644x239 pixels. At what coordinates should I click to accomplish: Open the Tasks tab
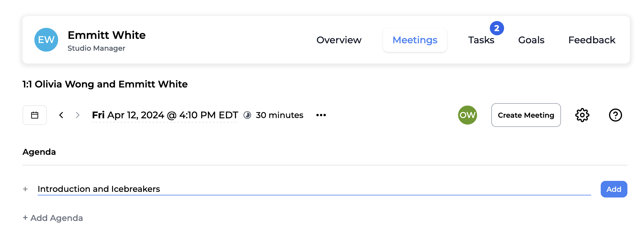point(481,40)
